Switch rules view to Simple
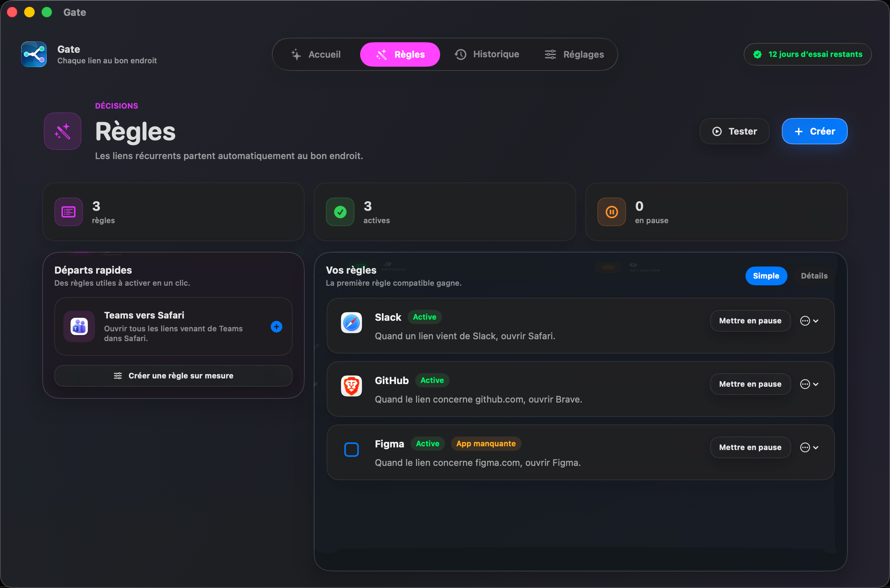Viewport: 890px width, 588px height. [766, 276]
